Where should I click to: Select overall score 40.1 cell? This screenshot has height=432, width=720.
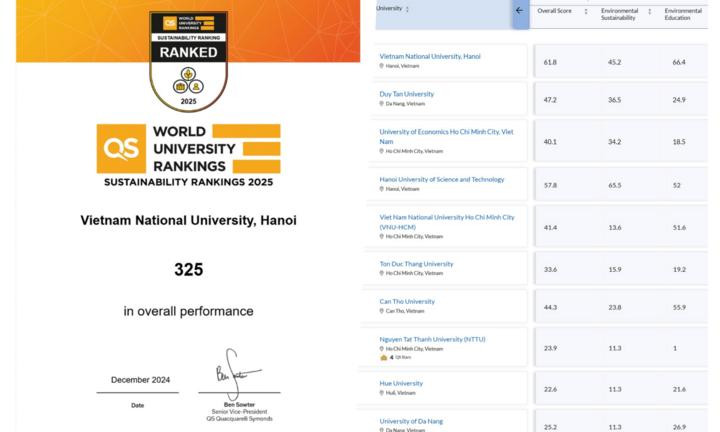[x=550, y=142]
